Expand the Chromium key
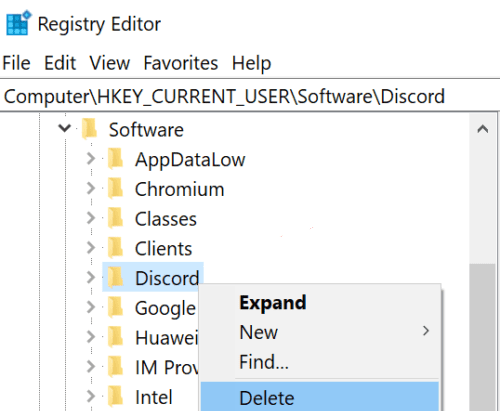This screenshot has width=500, height=411. [x=91, y=188]
